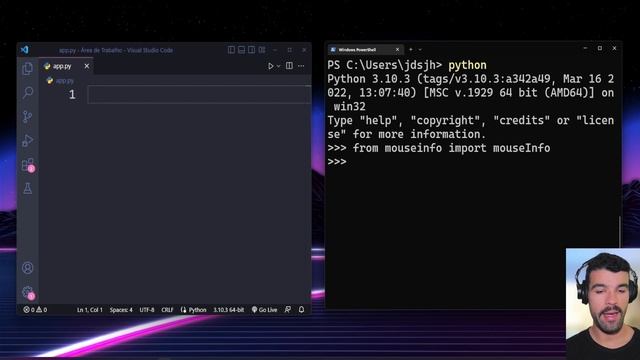The width and height of the screenshot is (640, 360).
Task: Minimize the terminal window
Action: pyautogui.click(x=585, y=48)
